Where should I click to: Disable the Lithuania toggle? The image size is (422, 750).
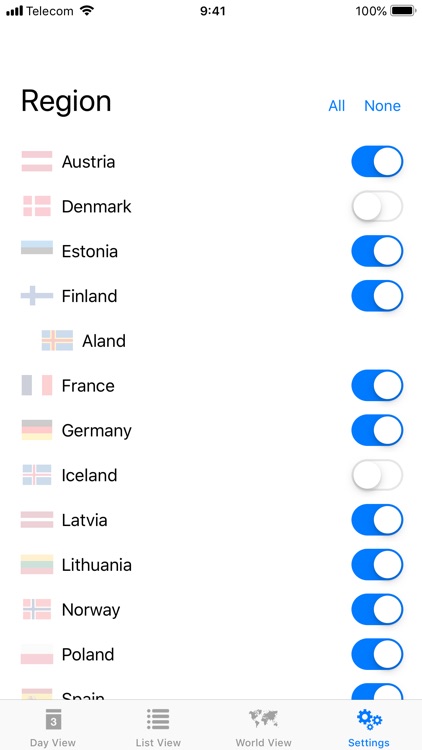pos(377,565)
